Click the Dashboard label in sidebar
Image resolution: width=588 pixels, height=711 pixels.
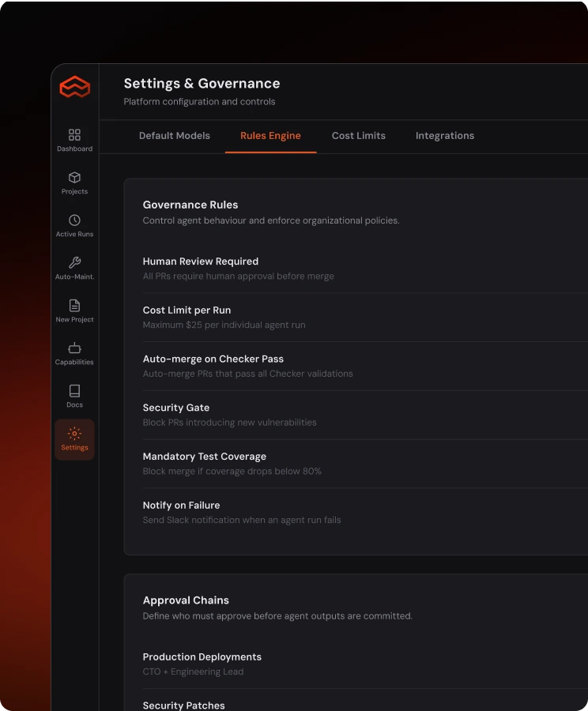[x=74, y=149]
